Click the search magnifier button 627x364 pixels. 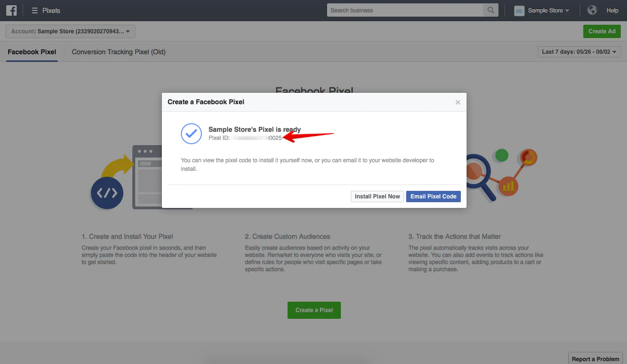tap(490, 10)
